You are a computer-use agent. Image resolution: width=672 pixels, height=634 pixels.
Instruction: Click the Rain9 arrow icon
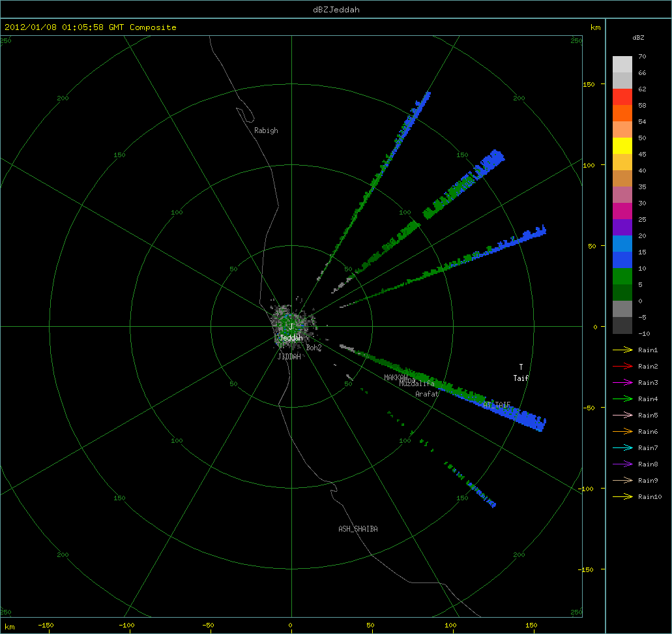point(622,481)
